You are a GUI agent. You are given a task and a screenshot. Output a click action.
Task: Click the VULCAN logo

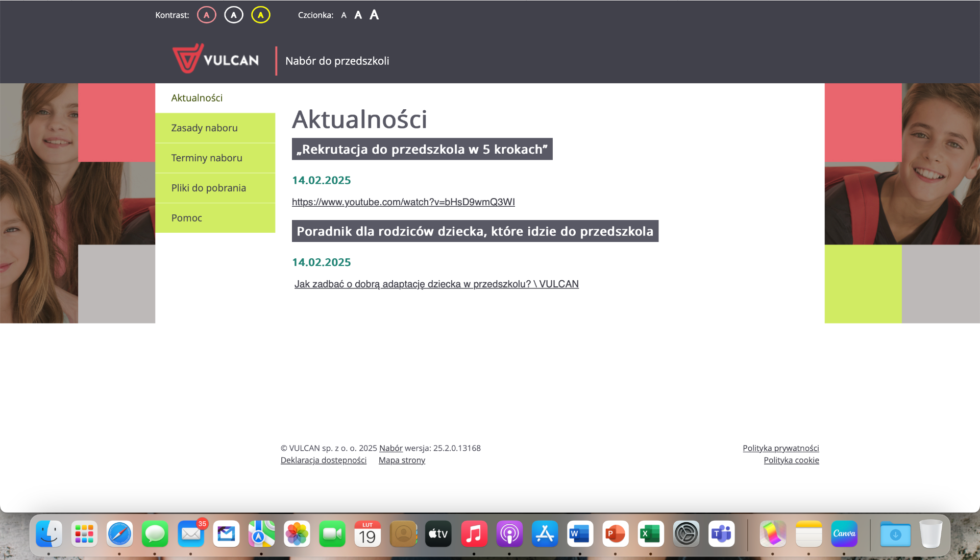point(215,59)
